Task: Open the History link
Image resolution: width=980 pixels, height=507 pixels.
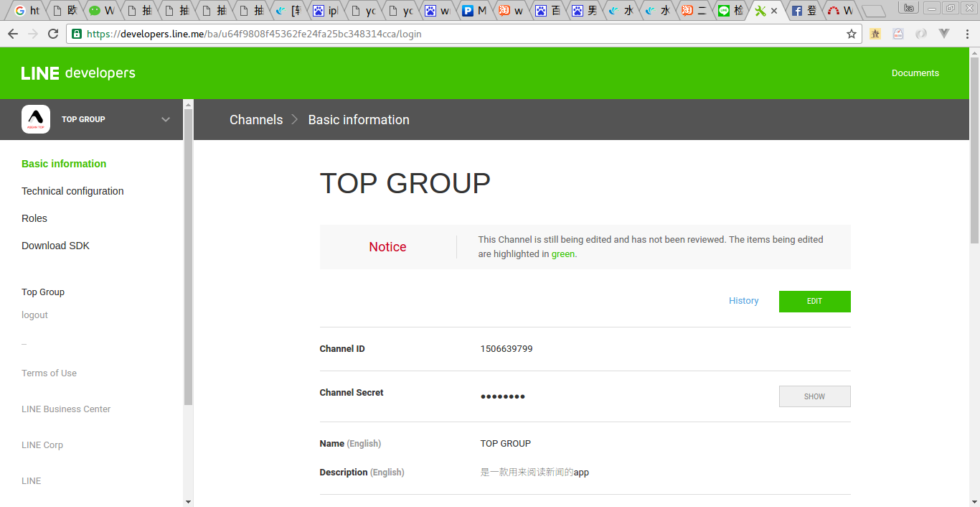Action: pyautogui.click(x=743, y=301)
